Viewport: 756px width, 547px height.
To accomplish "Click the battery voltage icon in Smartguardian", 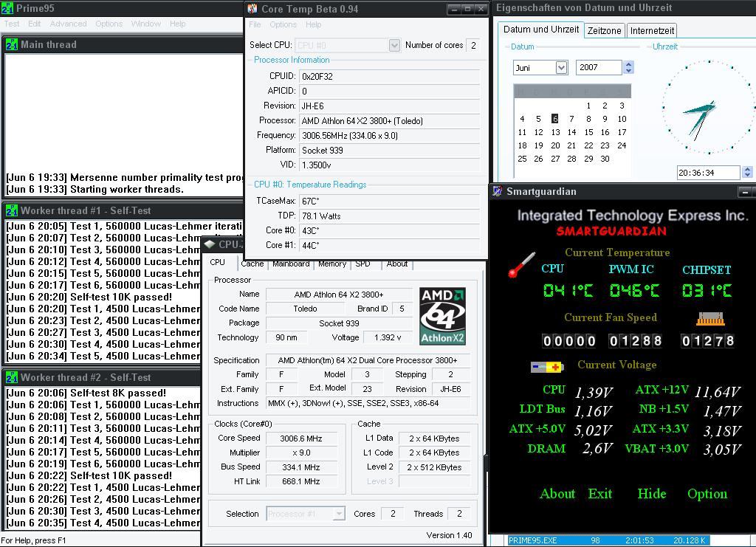I will click(x=546, y=367).
